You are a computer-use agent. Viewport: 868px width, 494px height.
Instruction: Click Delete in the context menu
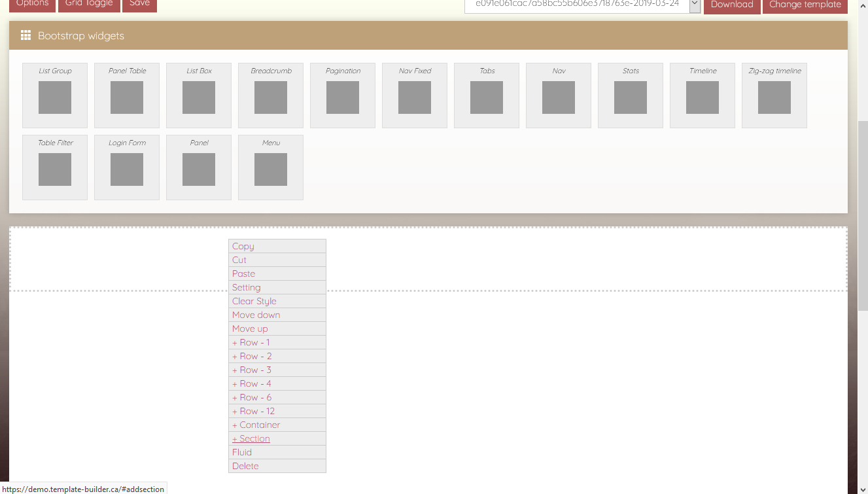click(x=245, y=466)
